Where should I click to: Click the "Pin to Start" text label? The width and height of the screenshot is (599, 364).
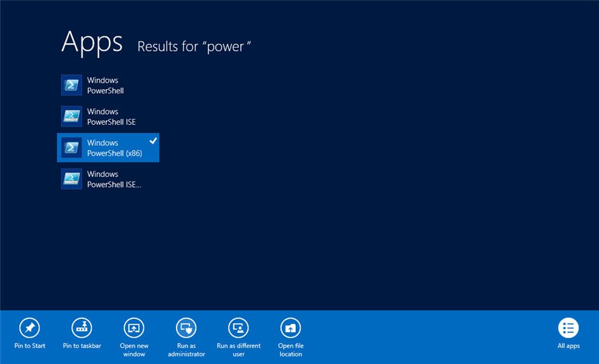(x=30, y=346)
